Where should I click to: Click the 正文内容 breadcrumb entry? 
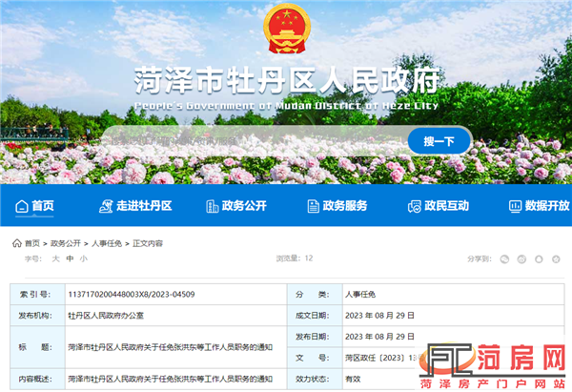coord(148,243)
